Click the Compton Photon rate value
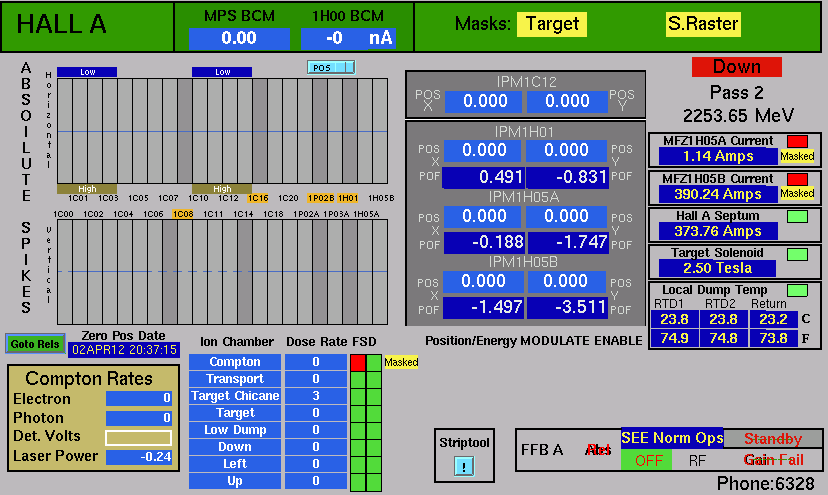828x495 pixels. click(x=139, y=418)
